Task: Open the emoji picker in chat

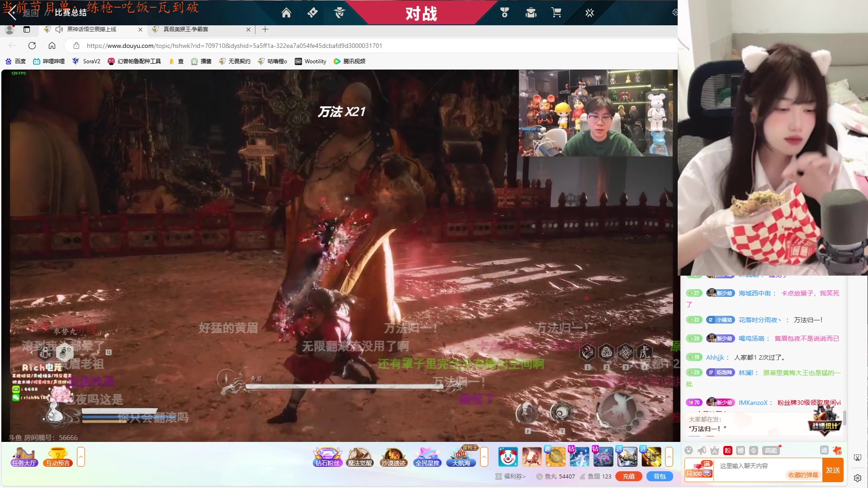Action: pos(689,450)
